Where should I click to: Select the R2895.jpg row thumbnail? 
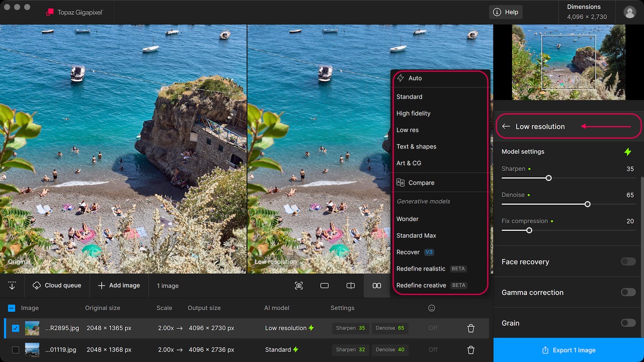[x=32, y=328]
